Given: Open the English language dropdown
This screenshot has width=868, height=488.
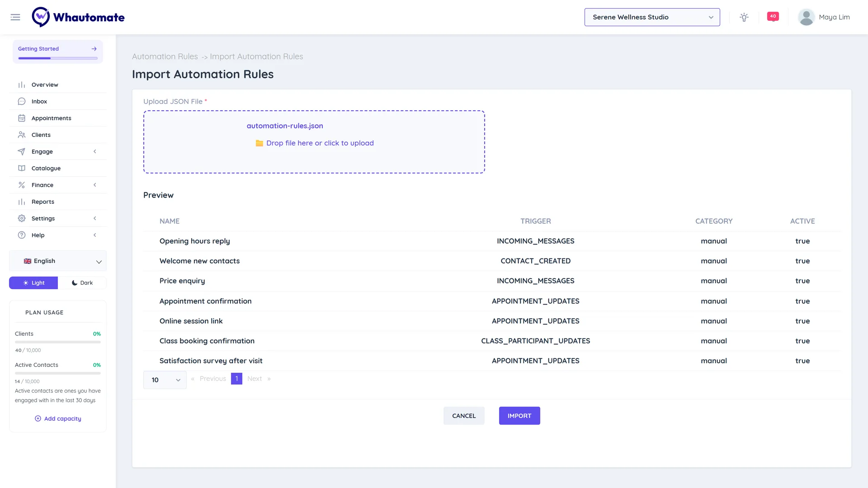Looking at the screenshot, I should tap(58, 261).
